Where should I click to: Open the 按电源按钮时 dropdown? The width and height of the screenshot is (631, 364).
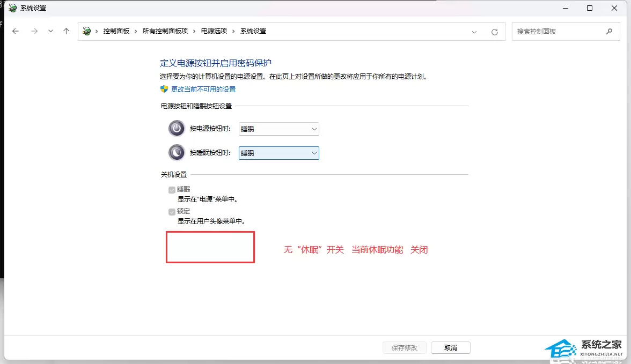coord(278,129)
